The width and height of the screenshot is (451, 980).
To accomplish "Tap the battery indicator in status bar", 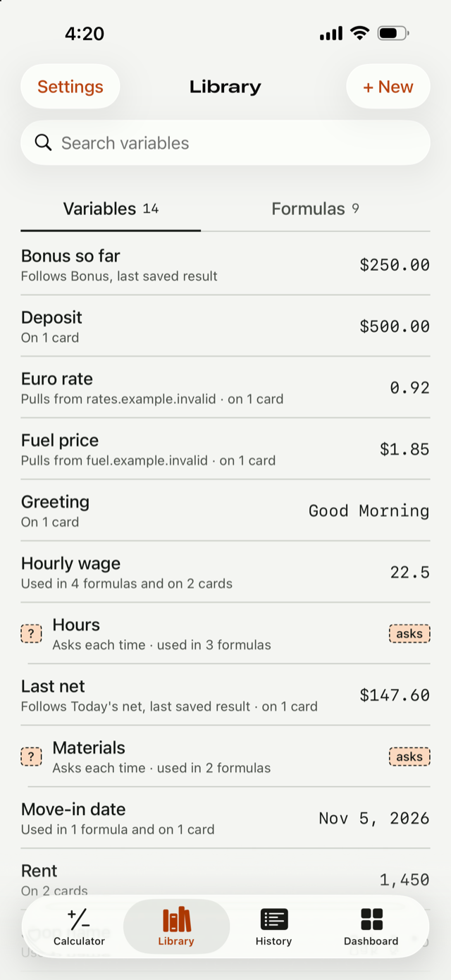I will point(393,33).
